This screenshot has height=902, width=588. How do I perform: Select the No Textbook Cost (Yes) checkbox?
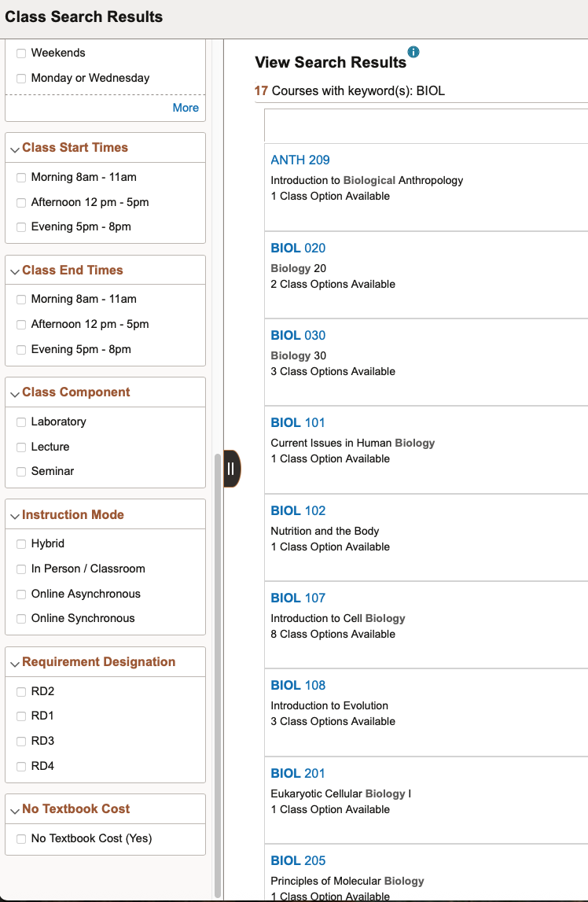pos(21,839)
